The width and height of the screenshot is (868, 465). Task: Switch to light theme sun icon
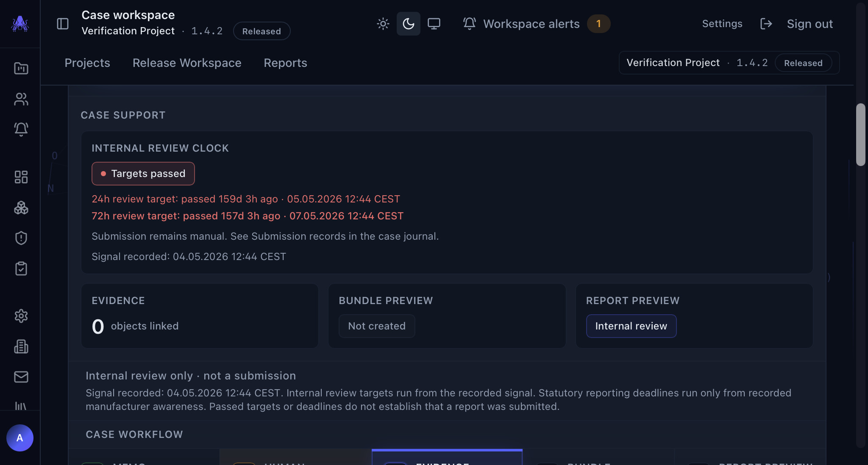point(383,24)
